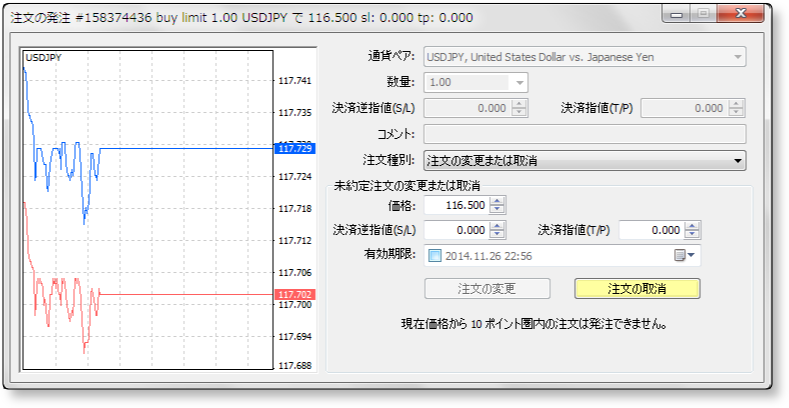
Task: Click the red 117.702 bid price label
Action: pos(295,294)
